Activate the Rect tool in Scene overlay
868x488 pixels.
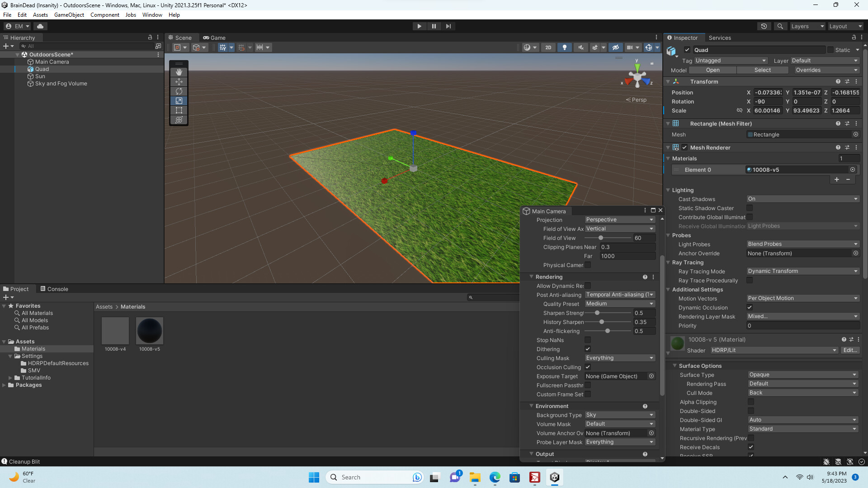pos(179,110)
